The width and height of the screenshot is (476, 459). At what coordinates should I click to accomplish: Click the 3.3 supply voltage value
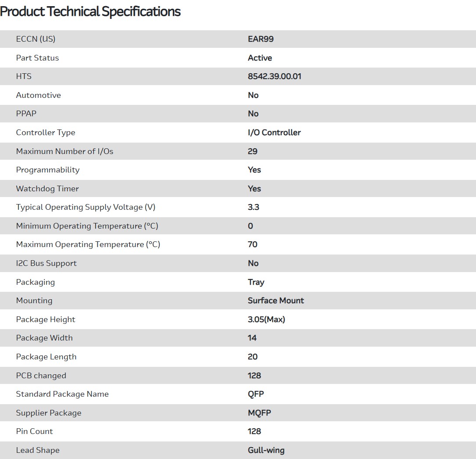click(x=254, y=207)
